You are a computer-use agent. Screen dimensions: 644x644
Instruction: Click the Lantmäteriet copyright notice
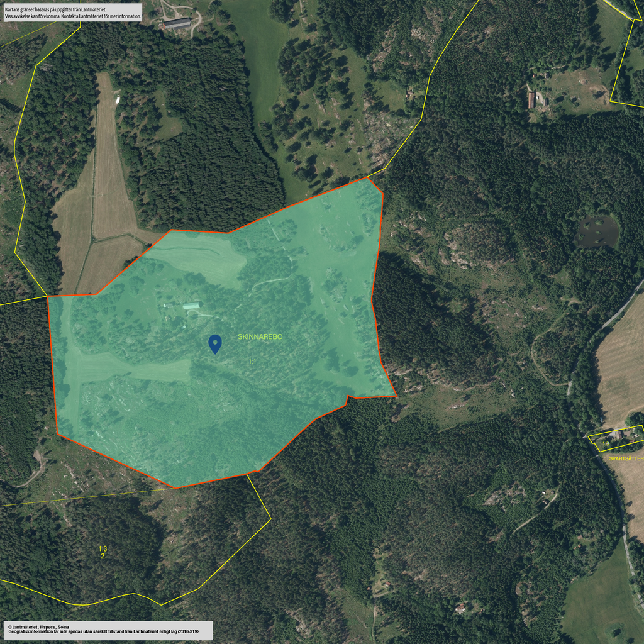107,630
